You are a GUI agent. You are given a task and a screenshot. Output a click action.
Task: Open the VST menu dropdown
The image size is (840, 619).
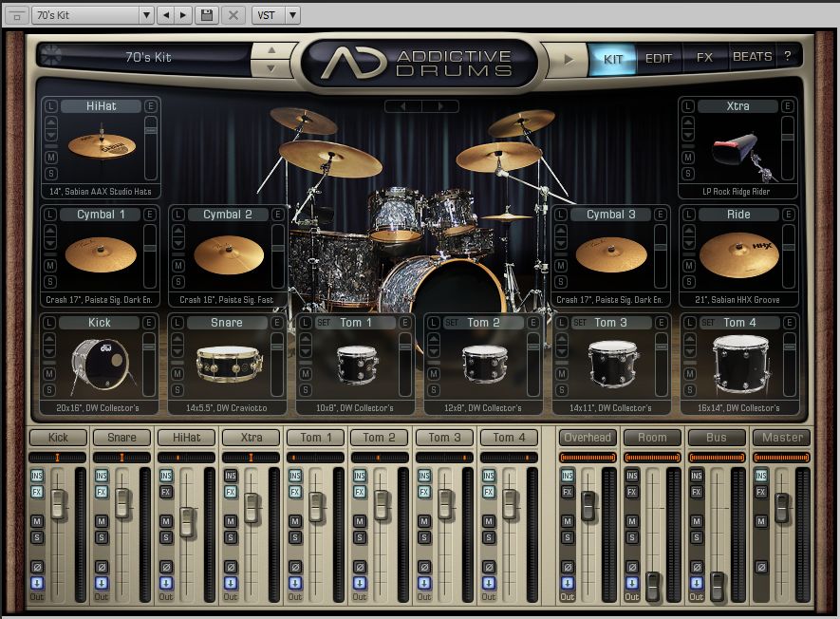[x=292, y=14]
